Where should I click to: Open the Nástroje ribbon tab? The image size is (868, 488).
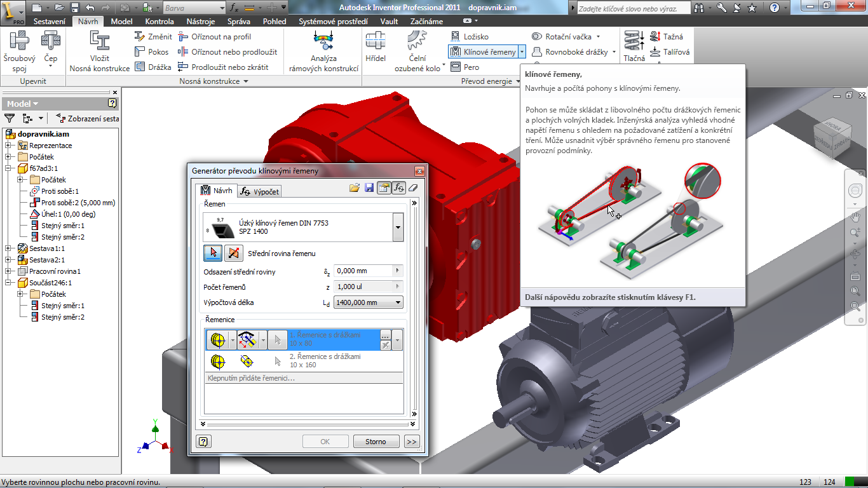[x=201, y=21]
